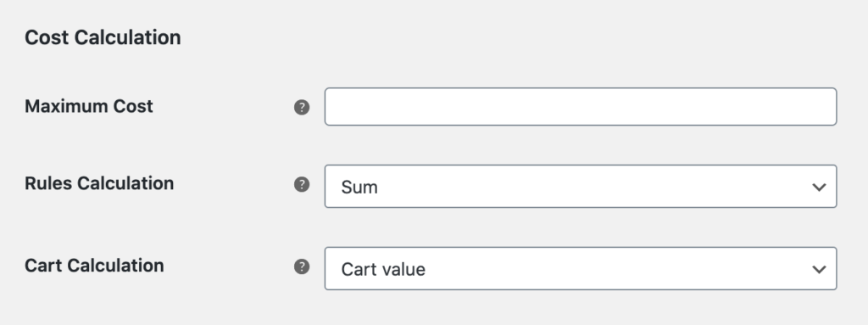The height and width of the screenshot is (325, 868).
Task: Open the Cart Calculation question mark icon
Action: [x=302, y=266]
